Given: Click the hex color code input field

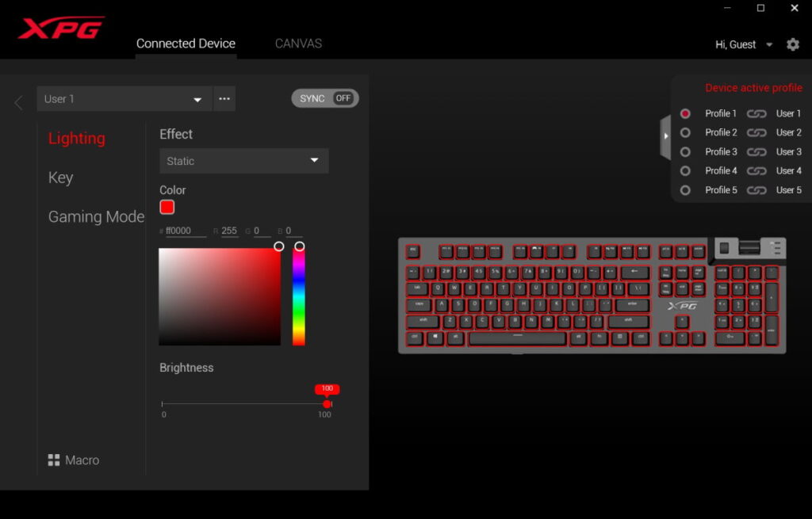Looking at the screenshot, I should tap(186, 231).
